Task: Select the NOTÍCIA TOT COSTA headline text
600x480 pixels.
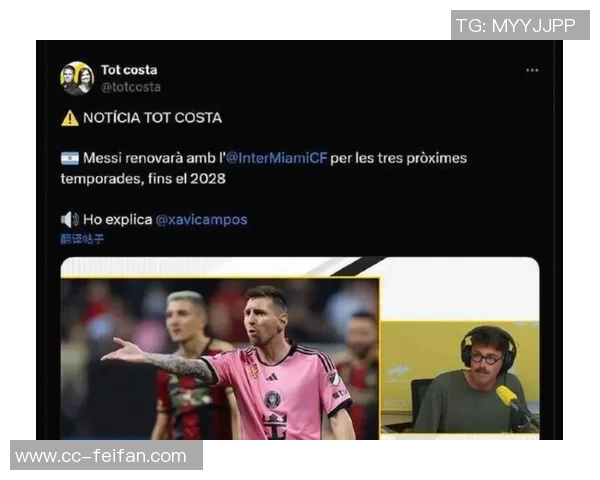Action: coord(152,118)
